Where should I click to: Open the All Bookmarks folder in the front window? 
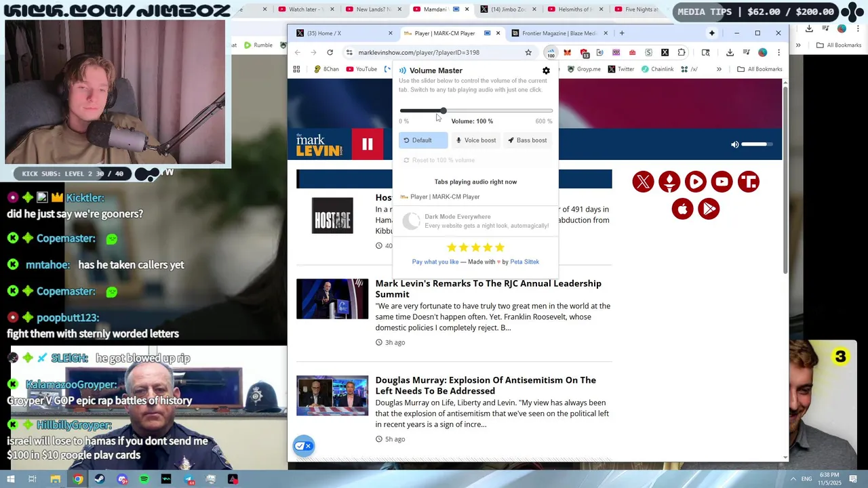759,69
